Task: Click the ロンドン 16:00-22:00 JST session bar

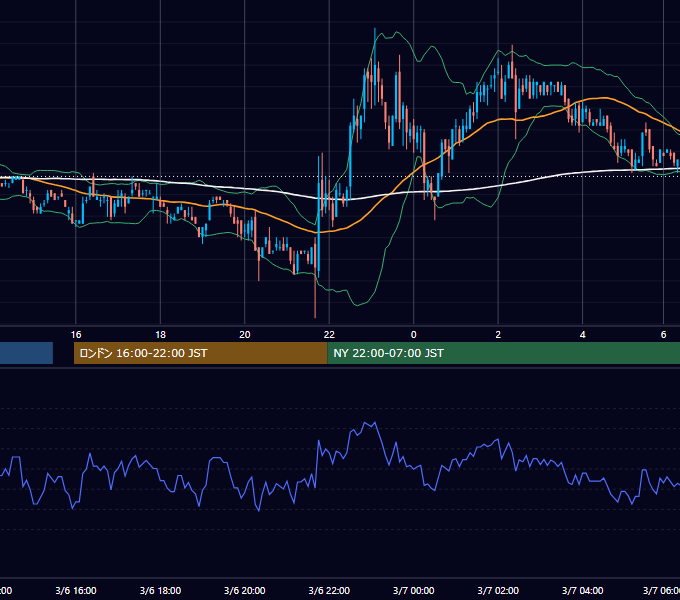Action: click(x=200, y=353)
